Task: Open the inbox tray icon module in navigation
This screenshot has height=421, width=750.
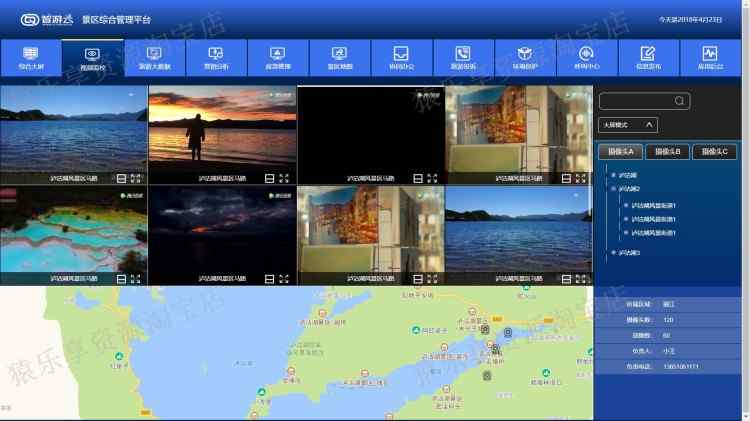Action: (x=401, y=58)
